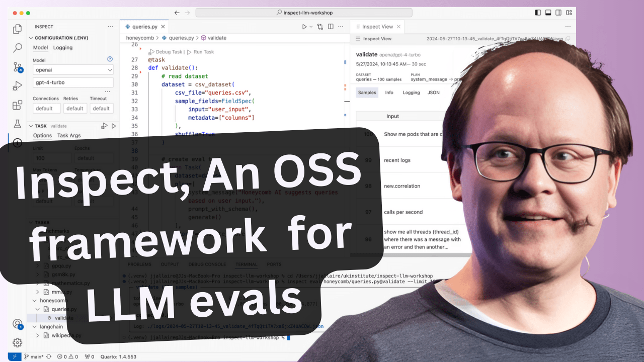
Task: Split the editor right
Action: click(332, 27)
